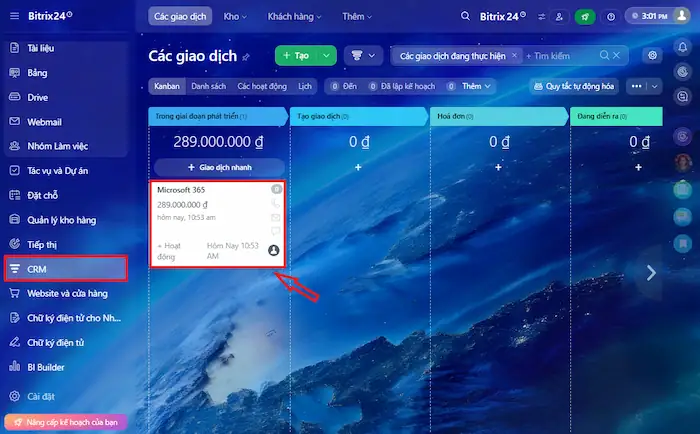The image size is (700, 434).
Task: Click Nâng cấp kế hoạch của bạn
Action: [66, 422]
